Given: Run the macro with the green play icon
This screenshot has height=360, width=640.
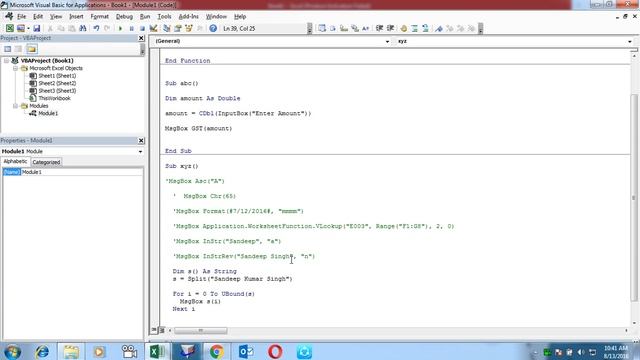Looking at the screenshot, I should tap(120, 28).
